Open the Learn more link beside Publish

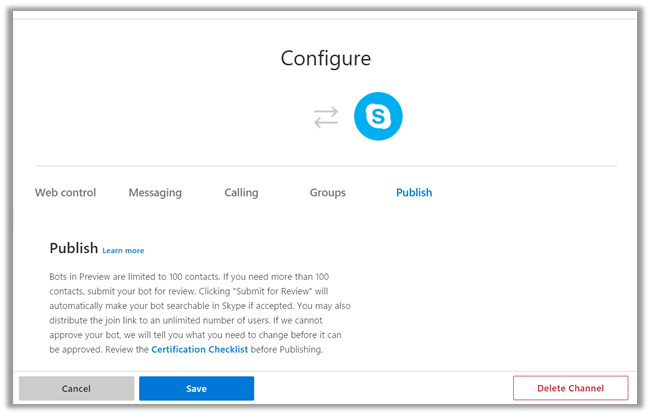click(123, 251)
